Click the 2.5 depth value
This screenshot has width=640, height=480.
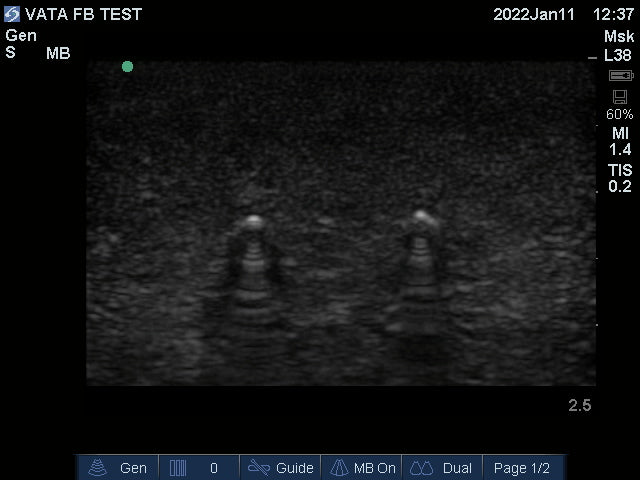coord(579,405)
